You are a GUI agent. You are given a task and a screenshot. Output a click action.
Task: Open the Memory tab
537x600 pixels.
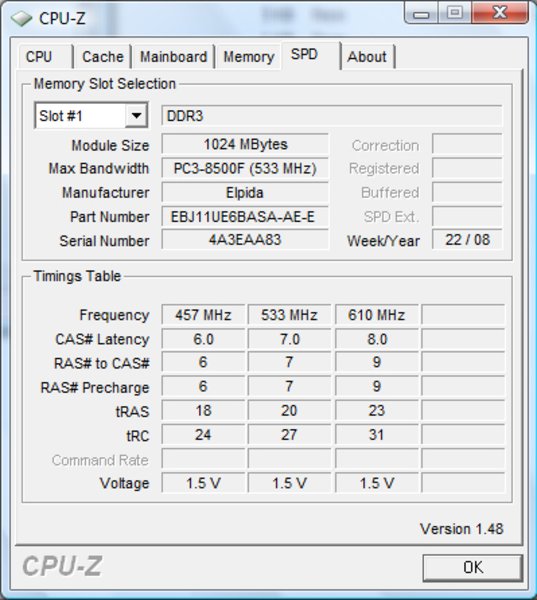tap(249, 57)
